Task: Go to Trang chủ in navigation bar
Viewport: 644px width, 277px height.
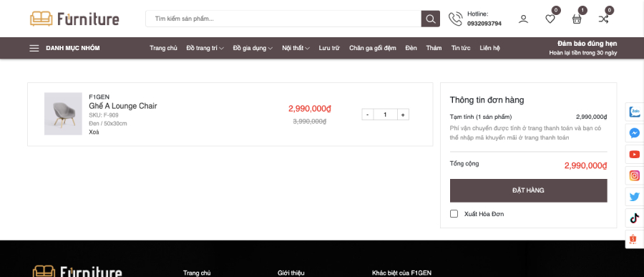Action: (163, 48)
